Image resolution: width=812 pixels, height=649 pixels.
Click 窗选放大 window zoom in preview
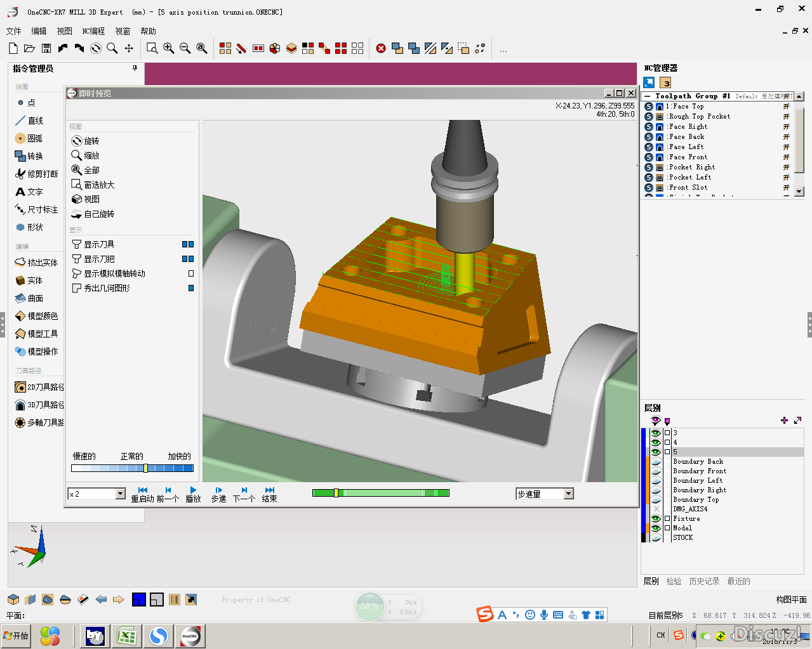click(x=93, y=185)
